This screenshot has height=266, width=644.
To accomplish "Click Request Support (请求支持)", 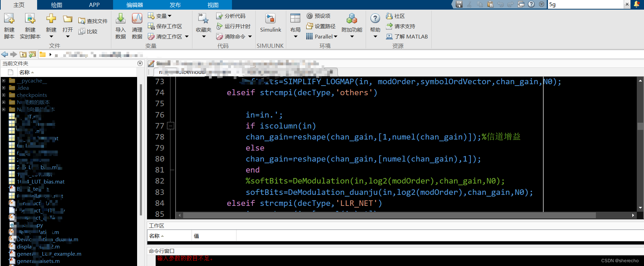I will tap(401, 26).
